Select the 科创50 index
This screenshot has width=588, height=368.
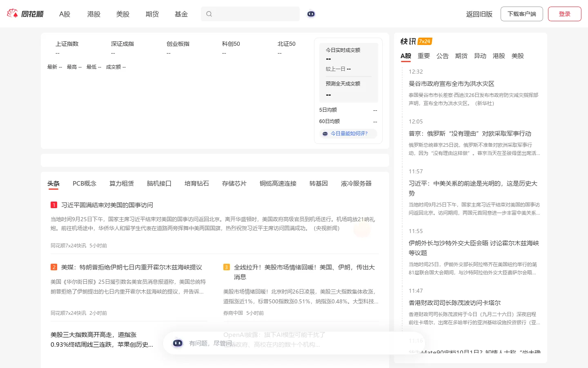tap(231, 44)
